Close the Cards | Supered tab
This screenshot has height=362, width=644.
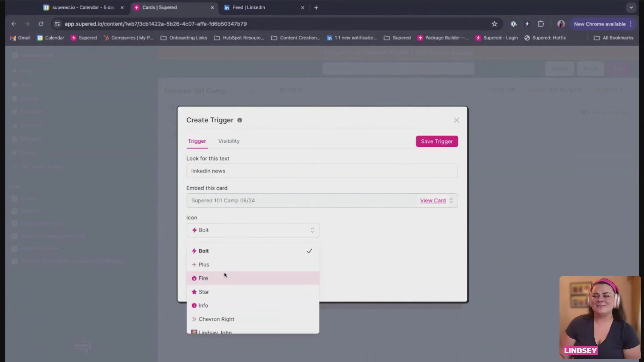[x=212, y=7]
